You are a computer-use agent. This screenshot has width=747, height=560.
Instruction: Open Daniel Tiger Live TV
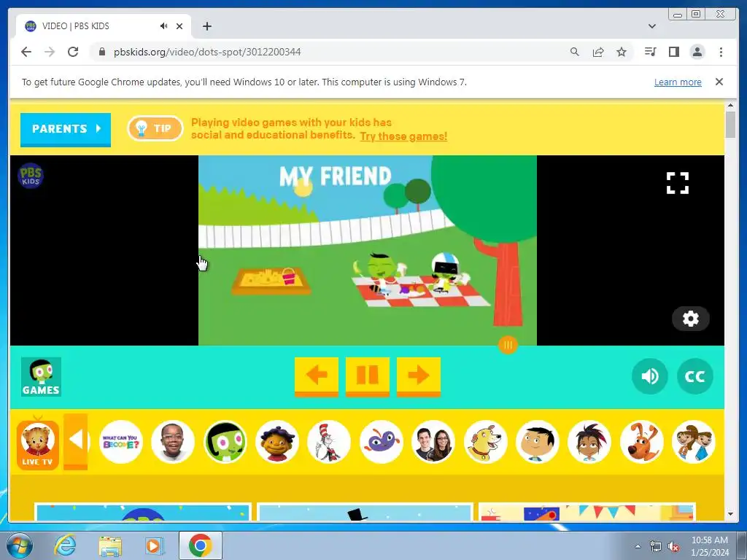(x=38, y=444)
